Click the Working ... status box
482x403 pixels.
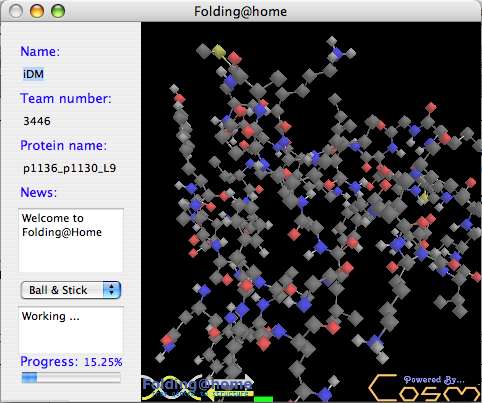(71, 329)
